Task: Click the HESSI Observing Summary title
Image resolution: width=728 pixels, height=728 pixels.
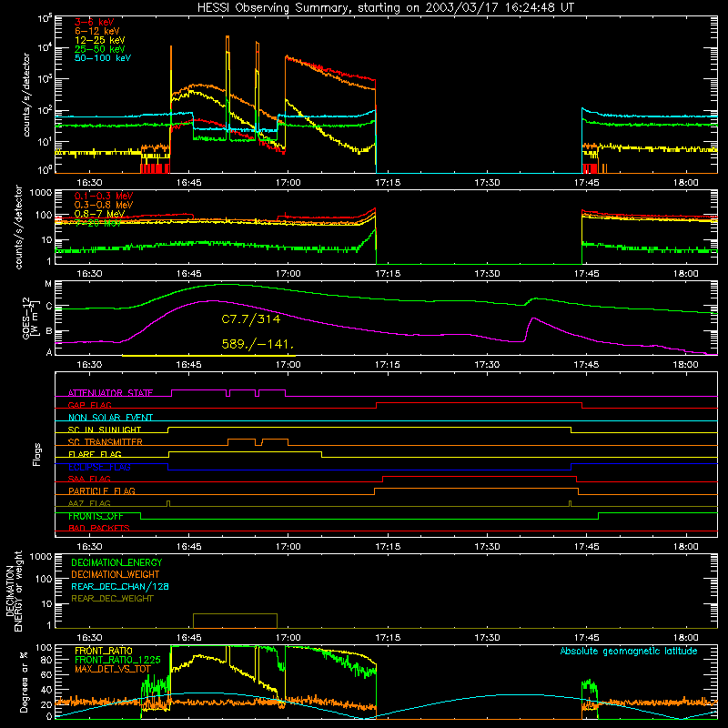Action: coord(386,8)
